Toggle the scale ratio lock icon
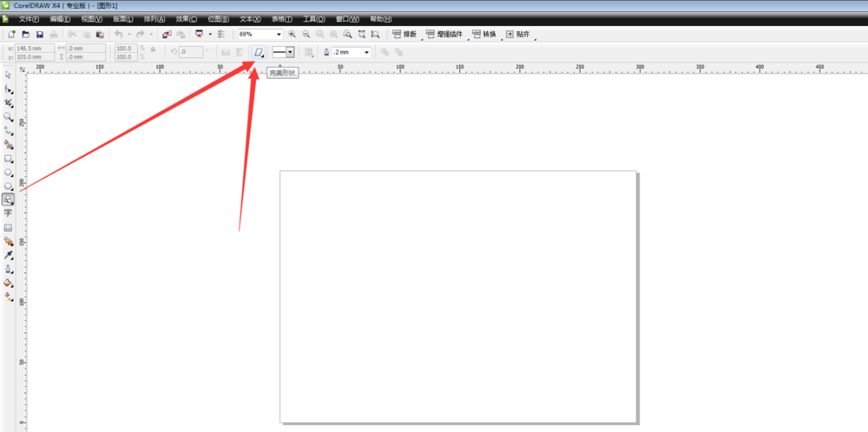868x432 pixels. point(154,49)
